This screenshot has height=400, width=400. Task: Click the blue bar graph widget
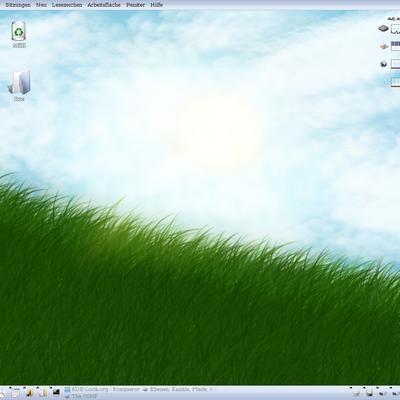395,46
